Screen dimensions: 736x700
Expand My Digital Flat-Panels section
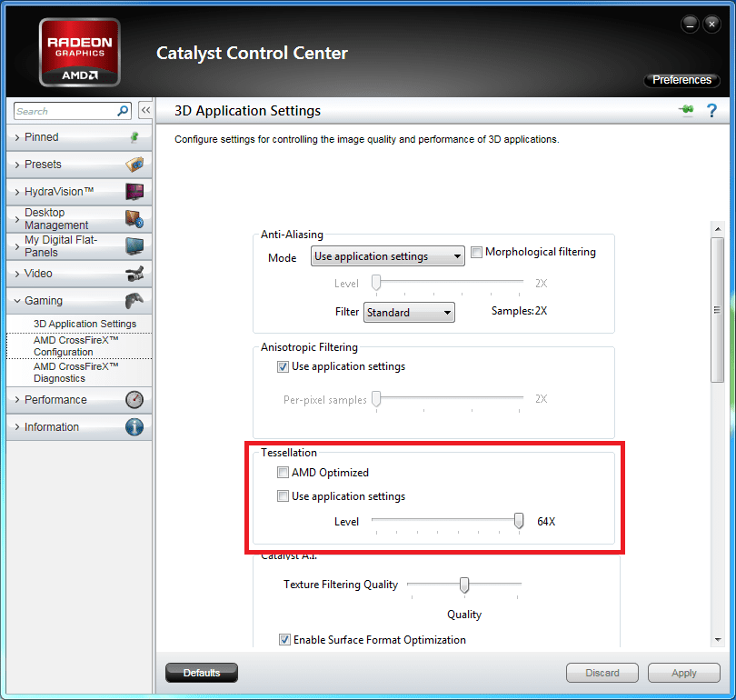click(79, 246)
